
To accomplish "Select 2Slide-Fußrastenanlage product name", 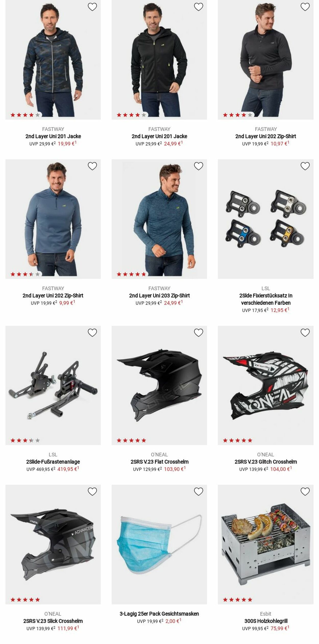I will (x=53, y=462).
